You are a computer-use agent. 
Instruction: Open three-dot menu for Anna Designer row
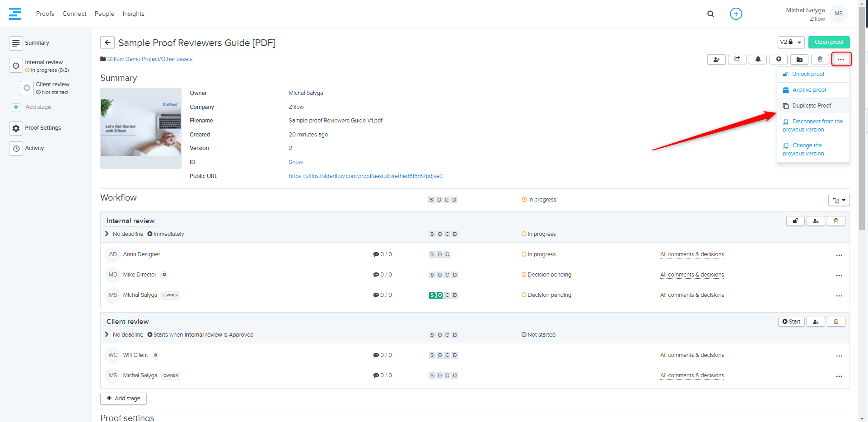(x=839, y=255)
